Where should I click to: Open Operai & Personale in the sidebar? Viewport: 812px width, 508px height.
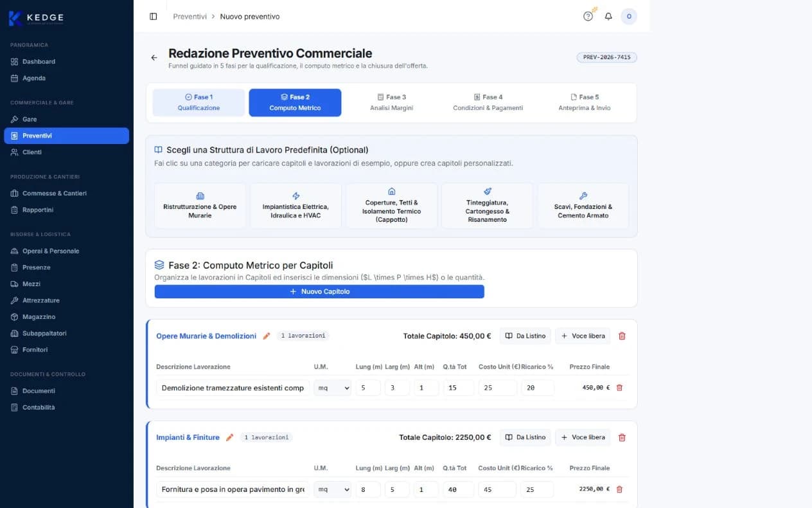pos(67,251)
